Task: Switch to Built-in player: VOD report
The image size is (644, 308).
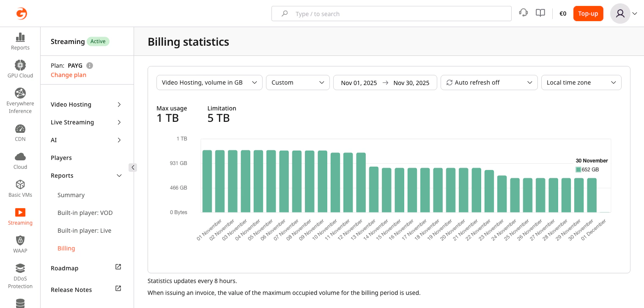Action: tap(85, 213)
